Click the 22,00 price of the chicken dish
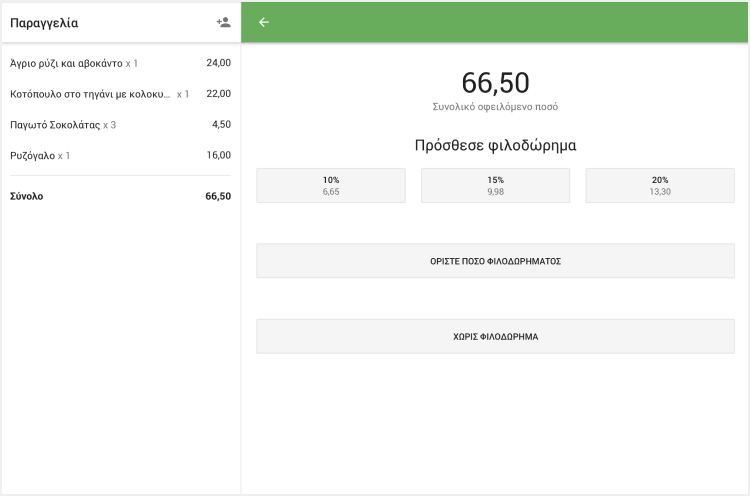Image resolution: width=750 pixels, height=496 pixels. [218, 94]
